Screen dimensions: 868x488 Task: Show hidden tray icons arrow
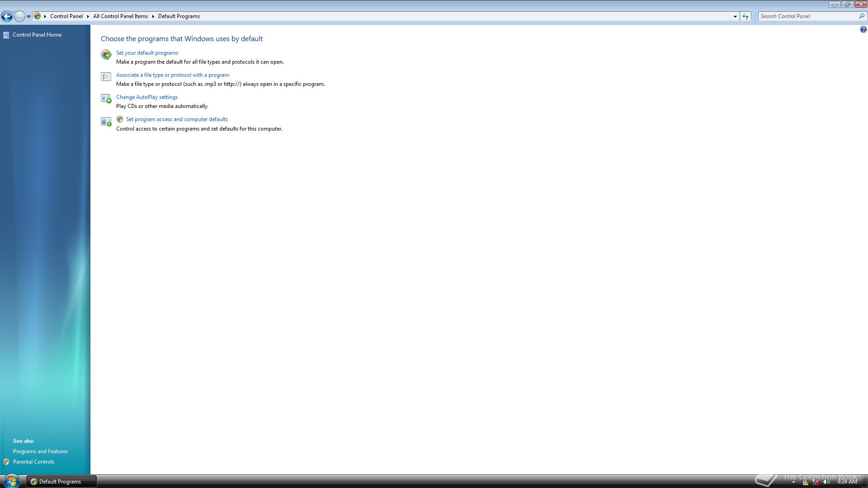pyautogui.click(x=793, y=482)
